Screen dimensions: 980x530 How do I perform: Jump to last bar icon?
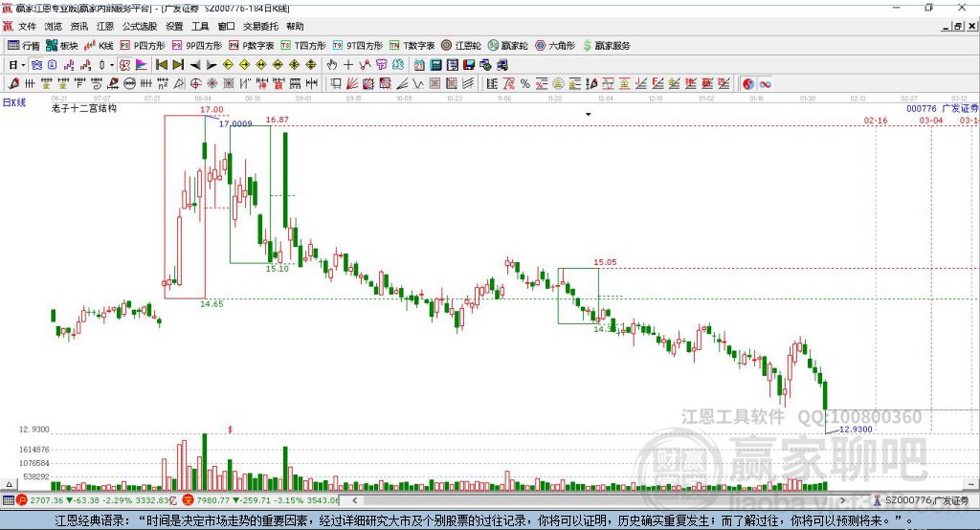[x=178, y=65]
